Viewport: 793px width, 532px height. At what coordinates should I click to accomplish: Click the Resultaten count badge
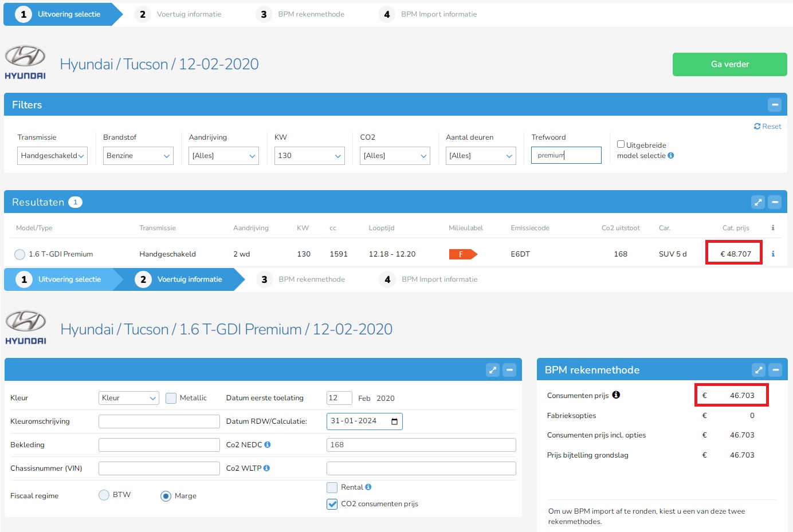(75, 202)
